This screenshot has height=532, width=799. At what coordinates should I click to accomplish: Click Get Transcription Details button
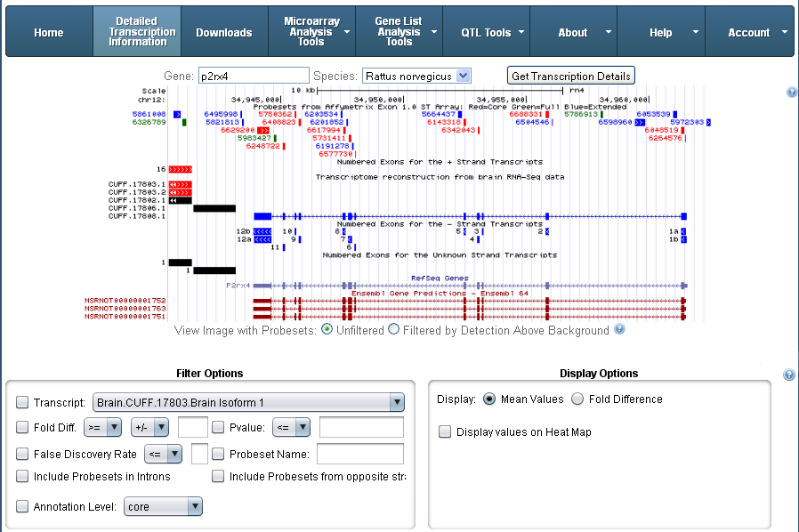[x=570, y=76]
